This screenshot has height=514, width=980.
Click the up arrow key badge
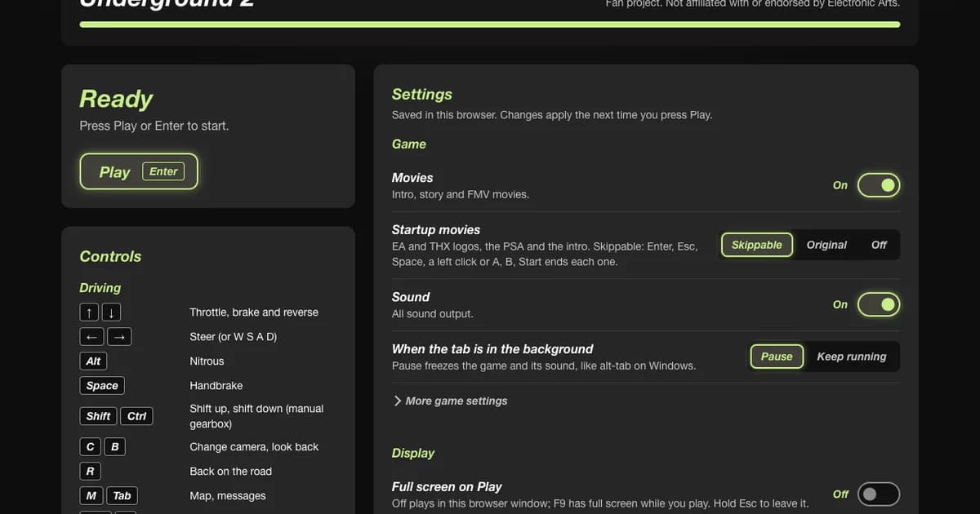[x=89, y=312]
